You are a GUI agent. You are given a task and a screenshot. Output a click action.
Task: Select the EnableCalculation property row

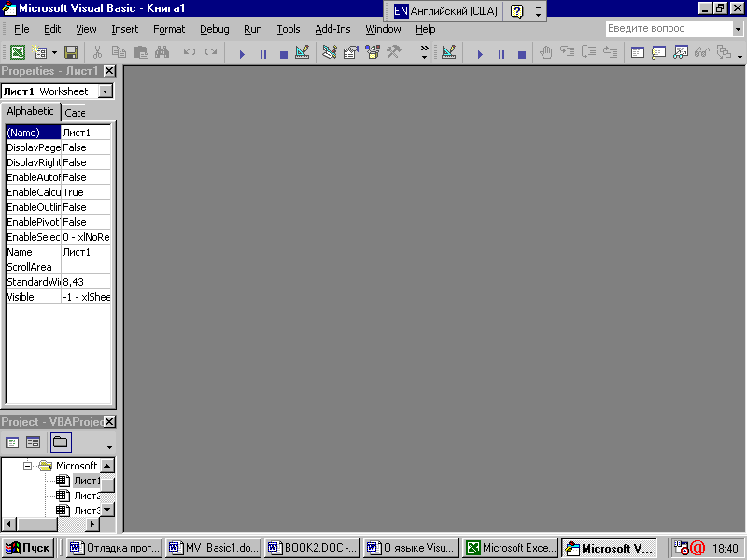pyautogui.click(x=58, y=192)
